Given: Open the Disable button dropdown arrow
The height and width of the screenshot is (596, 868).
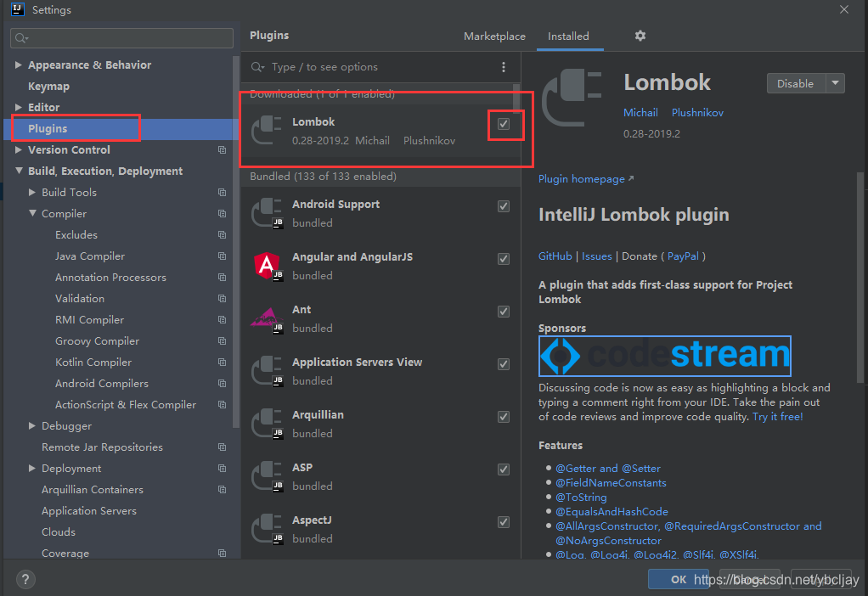Looking at the screenshot, I should [836, 83].
